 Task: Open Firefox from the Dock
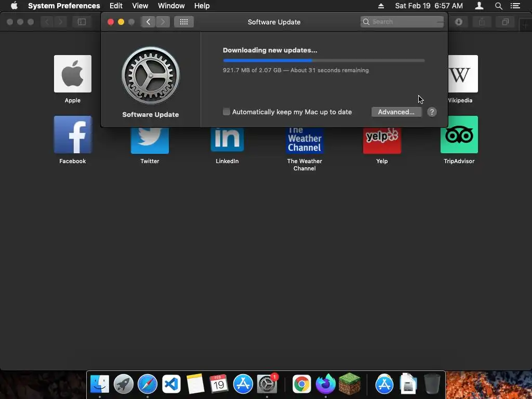pyautogui.click(x=325, y=384)
